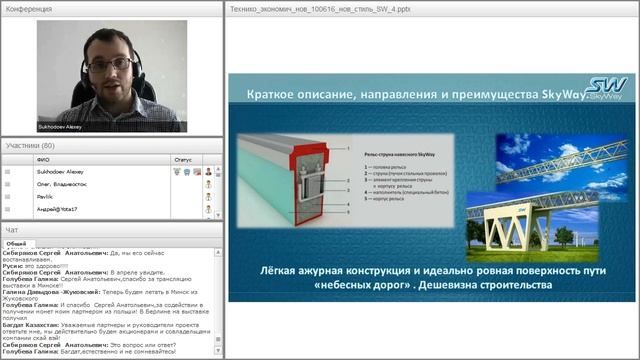This screenshot has height=360, width=640.
Task: Click the Чат panel header
Action: (x=112, y=230)
